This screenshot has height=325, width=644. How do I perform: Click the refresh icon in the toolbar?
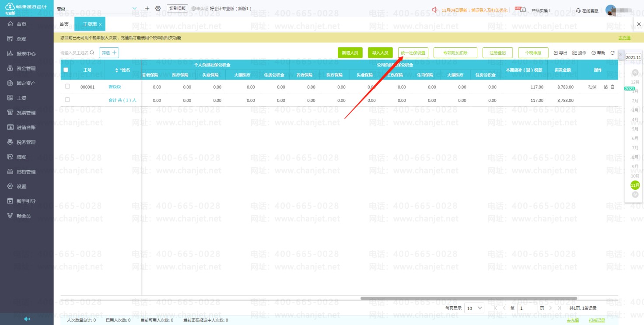[612, 53]
